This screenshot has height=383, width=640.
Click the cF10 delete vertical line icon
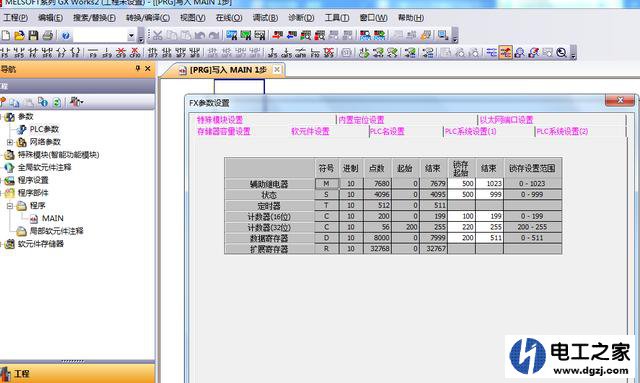[x=135, y=53]
